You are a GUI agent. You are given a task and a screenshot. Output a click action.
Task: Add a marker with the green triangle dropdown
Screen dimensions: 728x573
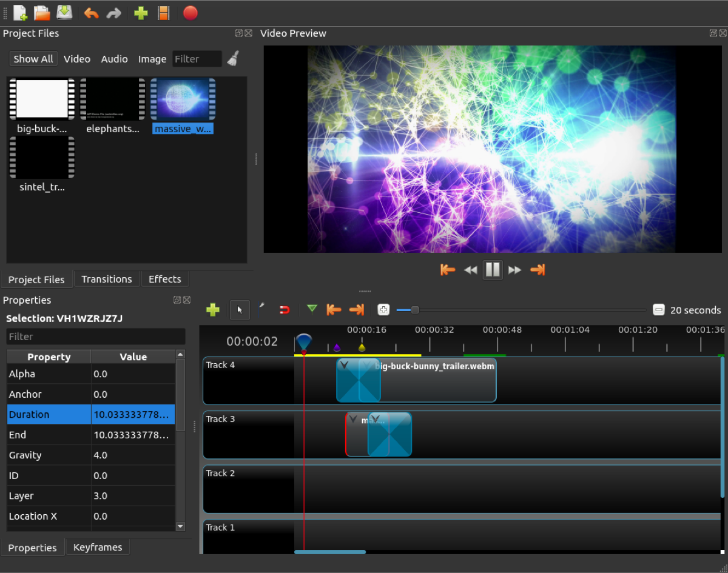tap(312, 310)
